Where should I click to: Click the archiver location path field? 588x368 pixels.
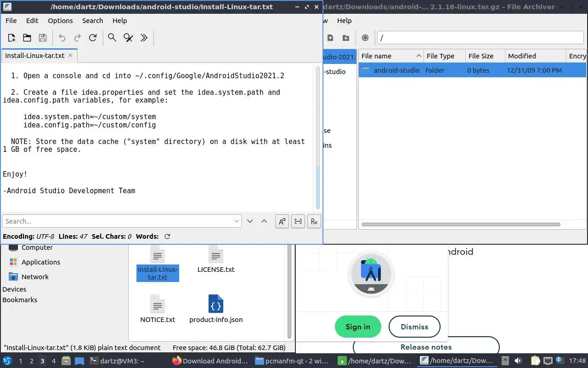(x=480, y=38)
